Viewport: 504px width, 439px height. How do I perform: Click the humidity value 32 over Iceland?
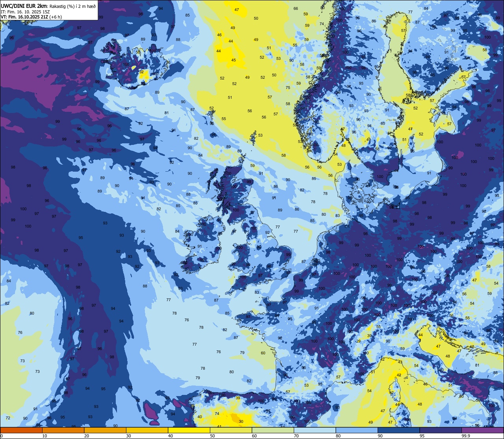click(142, 72)
